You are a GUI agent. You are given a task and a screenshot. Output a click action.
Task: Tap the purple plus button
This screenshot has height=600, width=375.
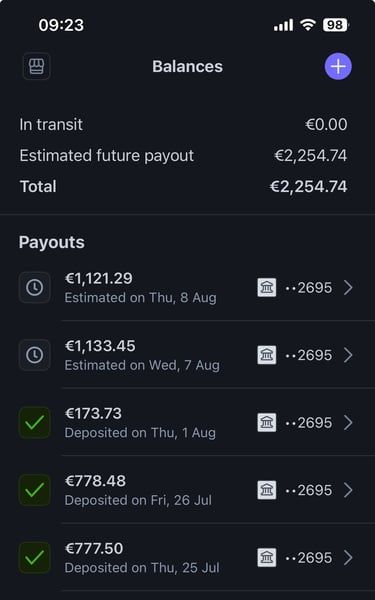coord(338,66)
